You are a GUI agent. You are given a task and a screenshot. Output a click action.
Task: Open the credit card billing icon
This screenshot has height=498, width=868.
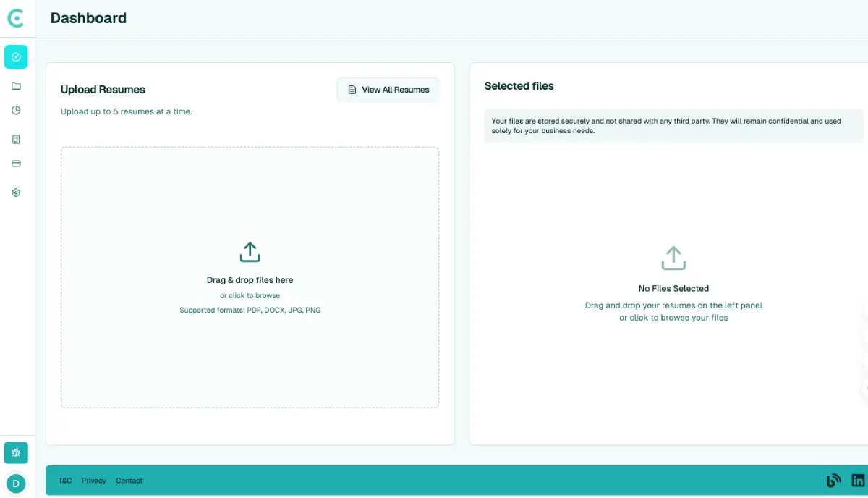point(16,164)
